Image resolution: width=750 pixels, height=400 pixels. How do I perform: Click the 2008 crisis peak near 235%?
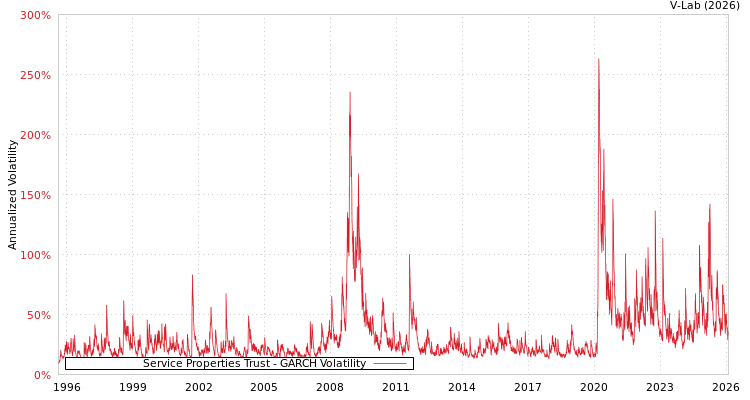tap(350, 92)
